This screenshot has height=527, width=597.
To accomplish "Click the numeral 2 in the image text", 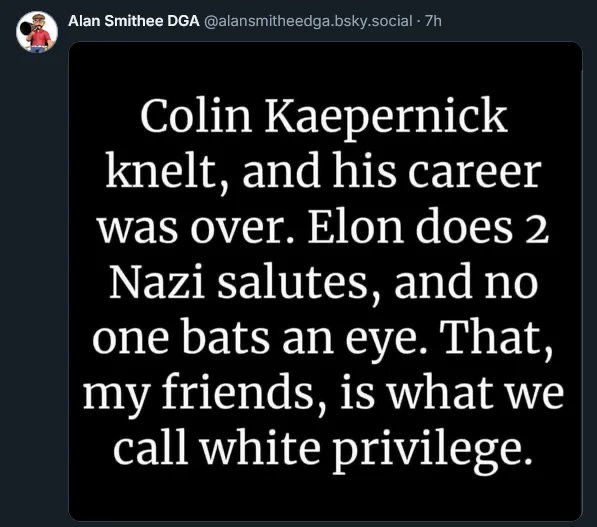I will point(538,229).
